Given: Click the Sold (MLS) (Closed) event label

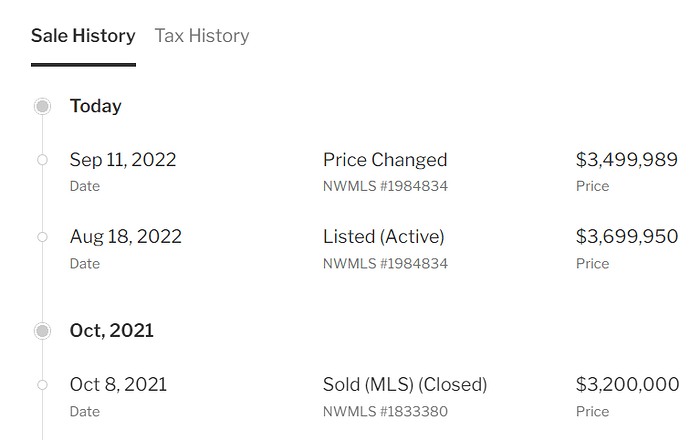Looking at the screenshot, I should 405,385.
